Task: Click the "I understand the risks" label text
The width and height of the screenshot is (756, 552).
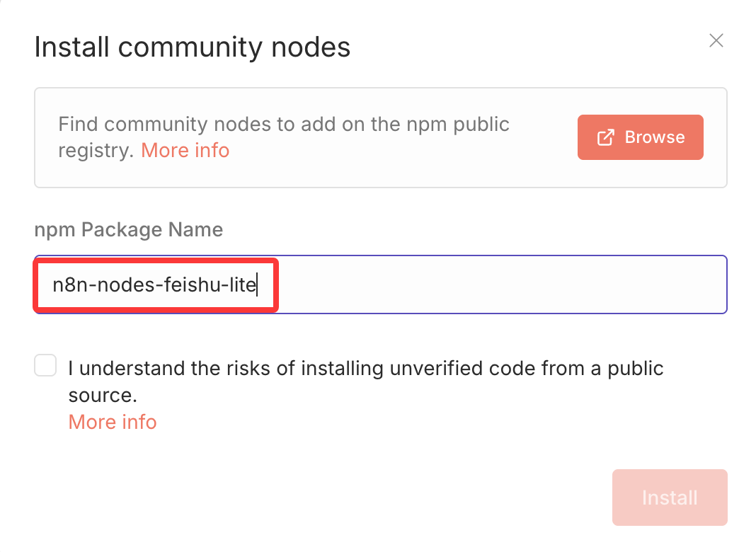Action: click(x=365, y=368)
